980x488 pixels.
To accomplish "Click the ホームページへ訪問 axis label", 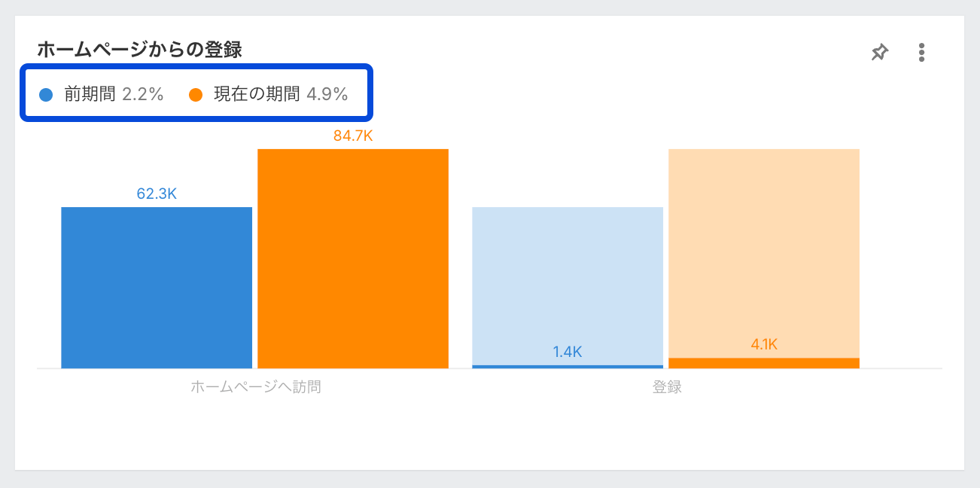I will pos(256,387).
